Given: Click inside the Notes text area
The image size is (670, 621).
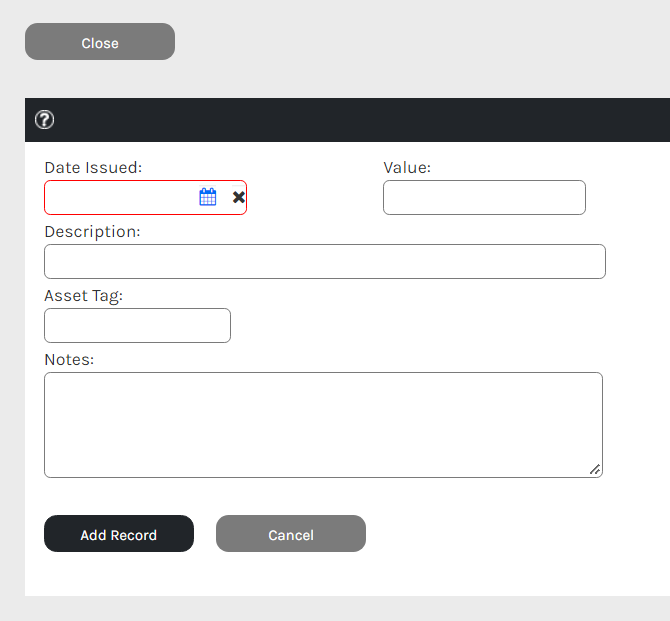Looking at the screenshot, I should [x=323, y=425].
